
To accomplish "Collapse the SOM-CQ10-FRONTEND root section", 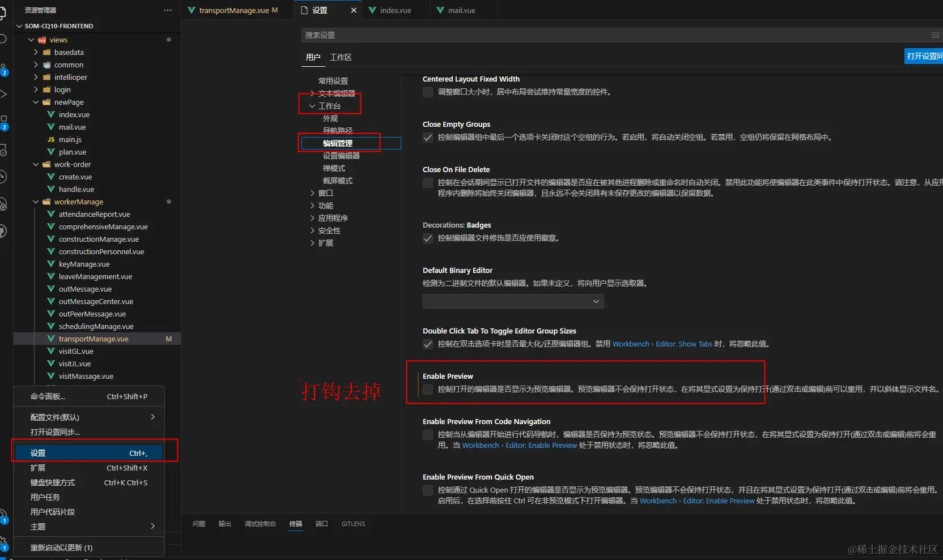I will click(19, 26).
